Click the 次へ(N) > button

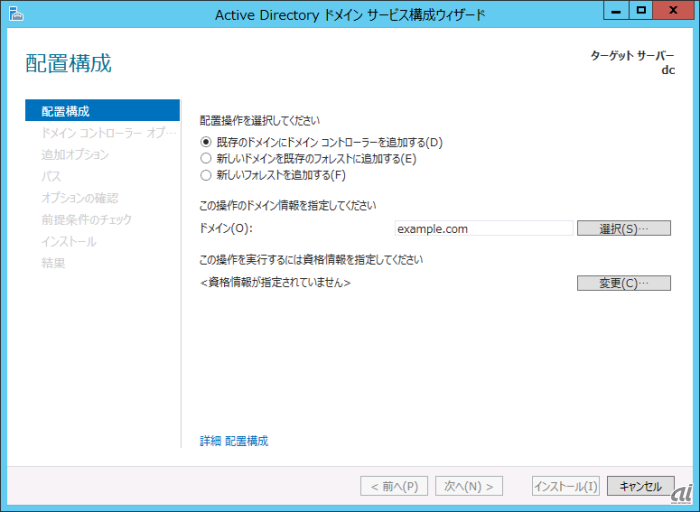coord(469,486)
